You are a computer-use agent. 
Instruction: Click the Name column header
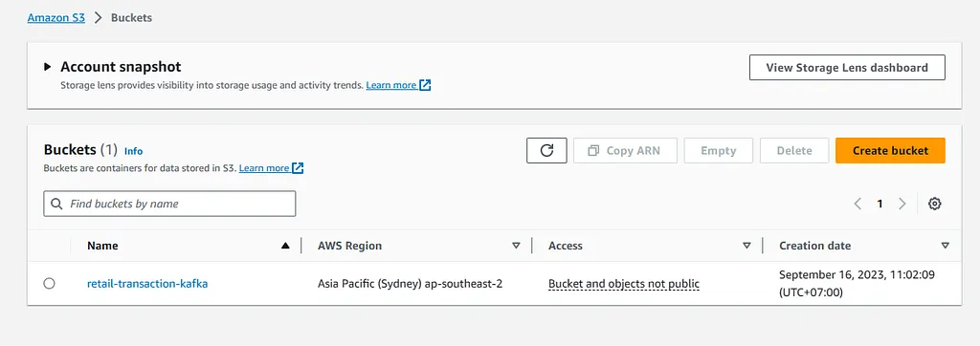click(102, 246)
